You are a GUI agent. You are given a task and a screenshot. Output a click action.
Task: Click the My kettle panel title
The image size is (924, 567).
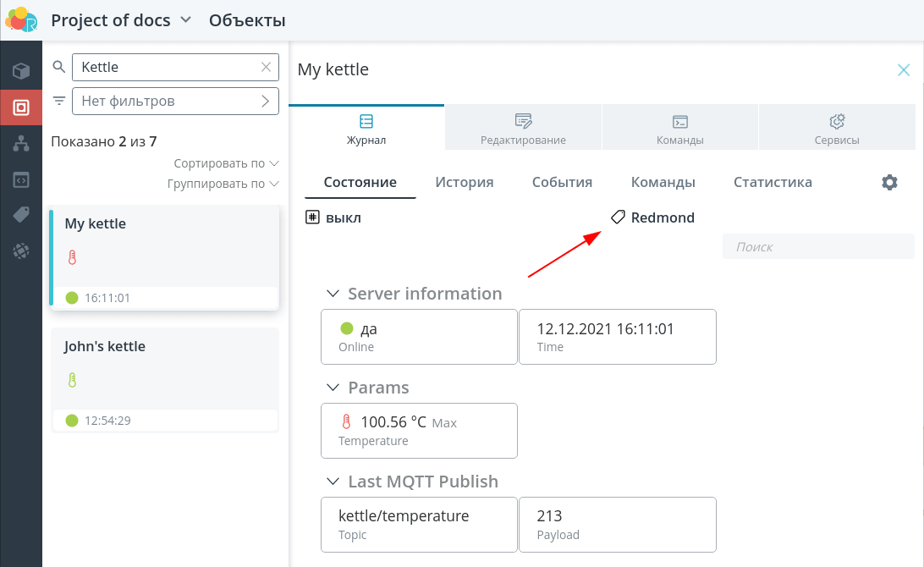click(333, 69)
